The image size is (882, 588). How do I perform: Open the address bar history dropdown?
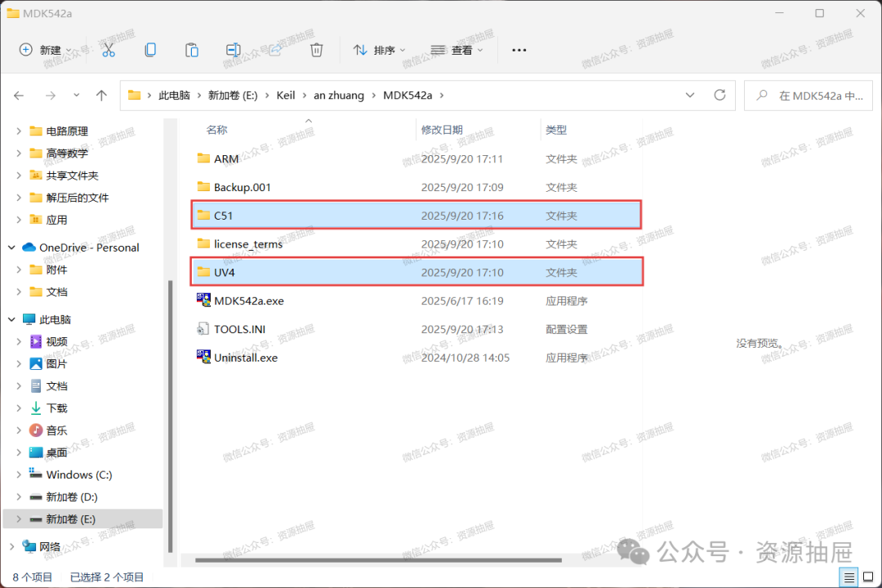tap(690, 96)
